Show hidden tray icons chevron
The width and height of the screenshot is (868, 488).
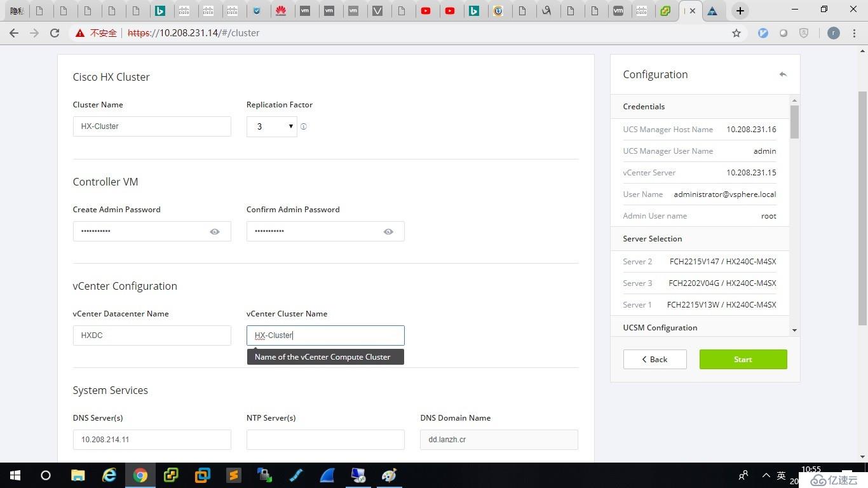pyautogui.click(x=766, y=475)
